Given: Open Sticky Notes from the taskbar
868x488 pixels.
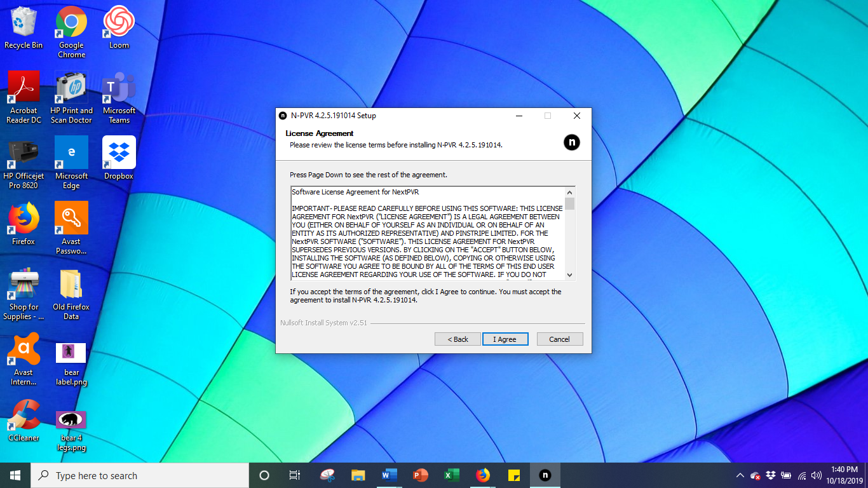Looking at the screenshot, I should point(514,475).
